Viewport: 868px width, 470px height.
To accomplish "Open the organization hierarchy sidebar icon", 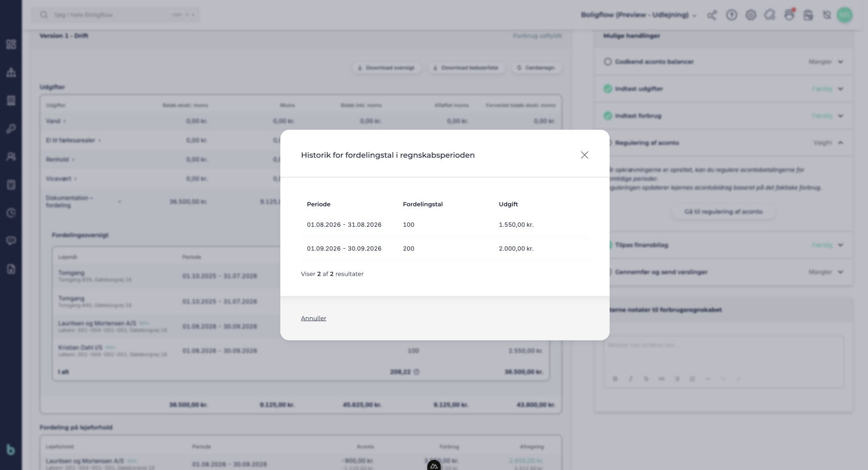I will coord(11,72).
